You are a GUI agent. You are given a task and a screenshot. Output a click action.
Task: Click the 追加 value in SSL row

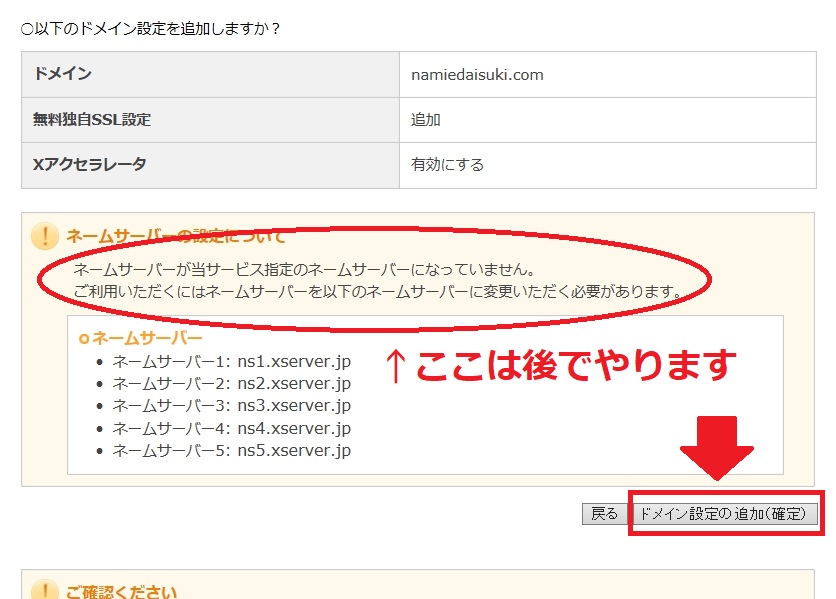click(x=425, y=119)
